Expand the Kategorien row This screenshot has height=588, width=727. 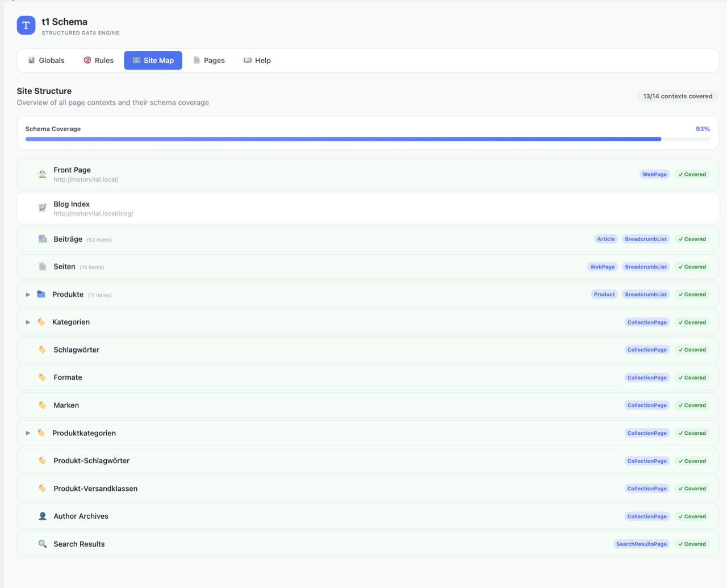click(x=28, y=322)
